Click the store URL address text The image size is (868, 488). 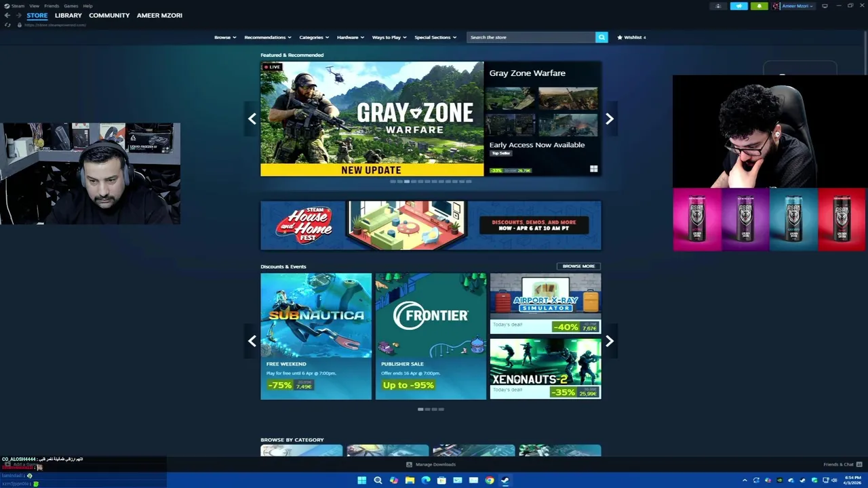(x=56, y=25)
